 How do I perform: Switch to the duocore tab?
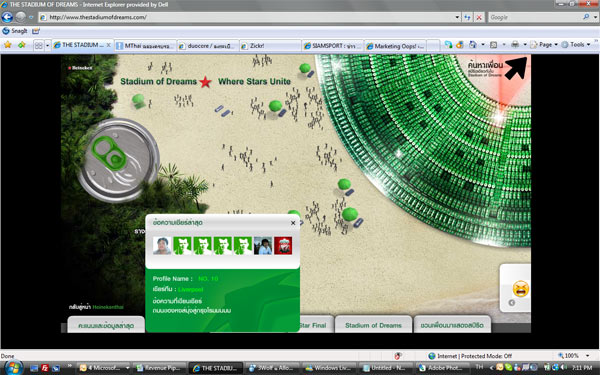pos(208,46)
